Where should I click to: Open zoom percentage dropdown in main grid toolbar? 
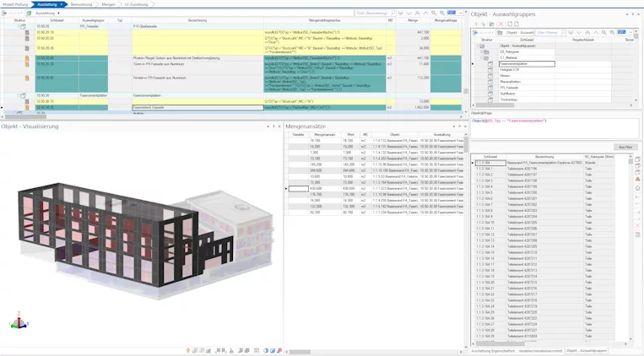pyautogui.click(x=460, y=13)
